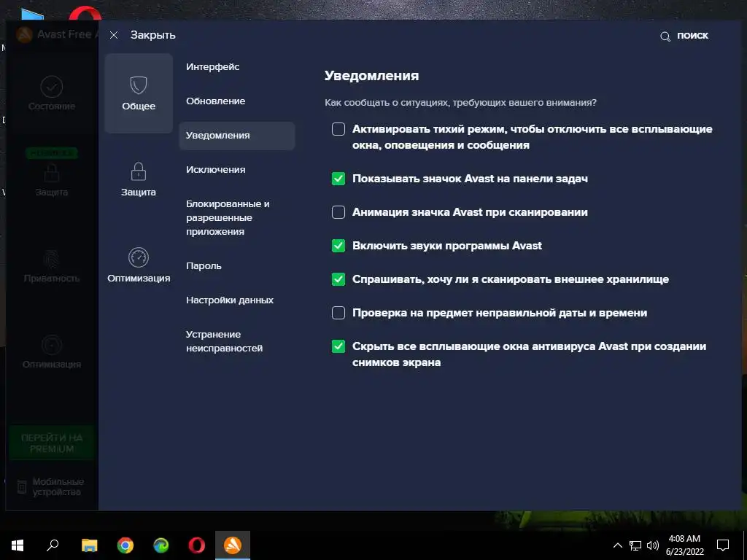Select the Обновление settings section
This screenshot has width=747, height=560.
pos(215,101)
